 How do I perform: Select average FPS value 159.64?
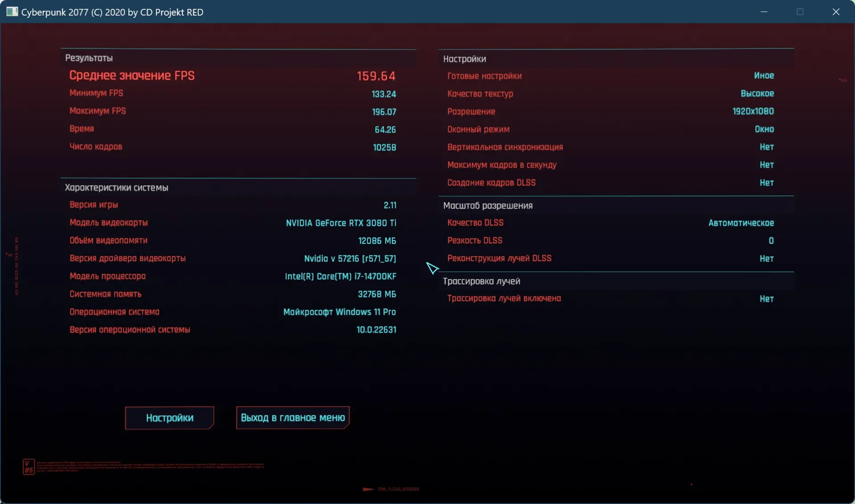[x=376, y=76]
